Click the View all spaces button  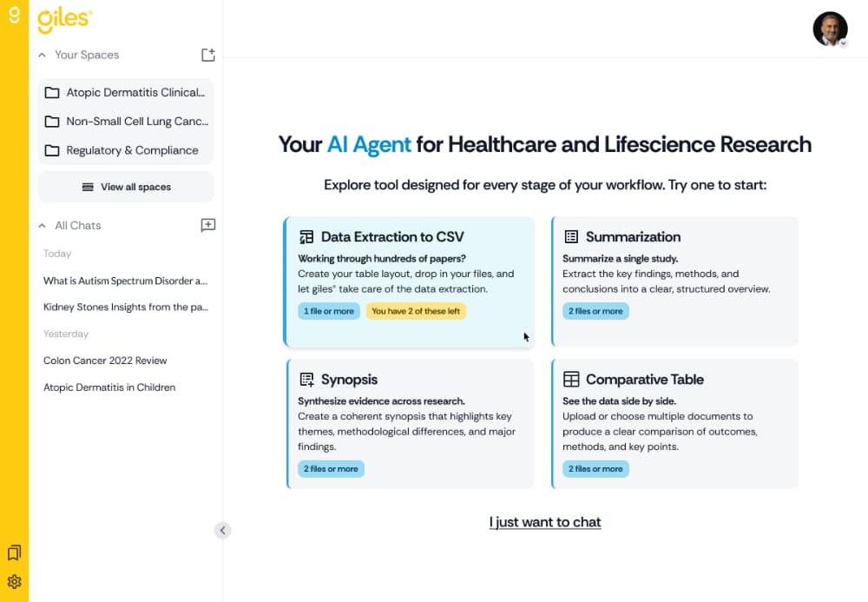click(126, 187)
